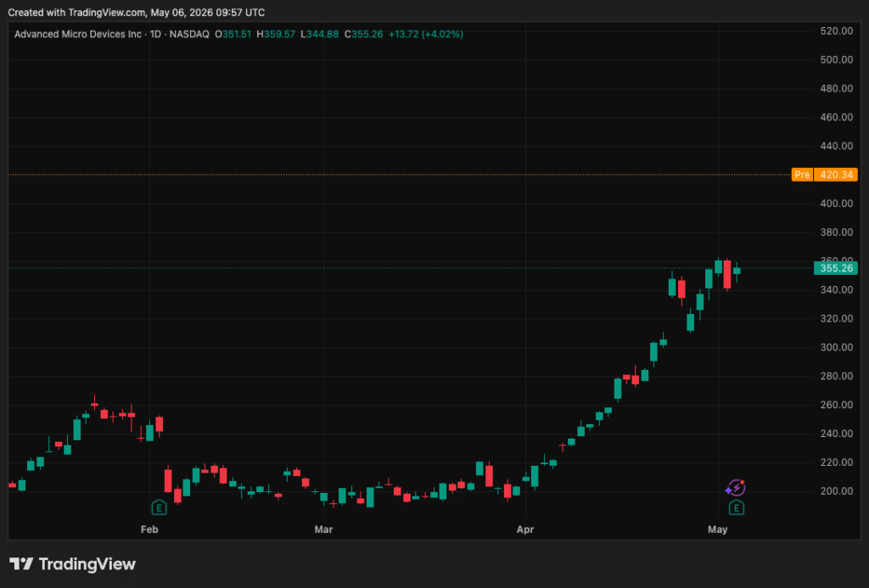Click the Apr label on time axis
The width and height of the screenshot is (869, 588).
click(x=525, y=529)
